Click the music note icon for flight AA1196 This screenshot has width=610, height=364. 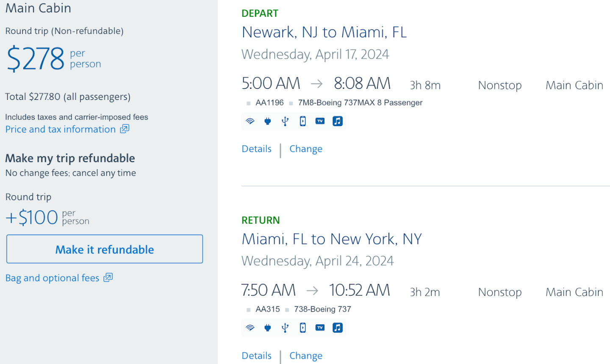point(338,121)
